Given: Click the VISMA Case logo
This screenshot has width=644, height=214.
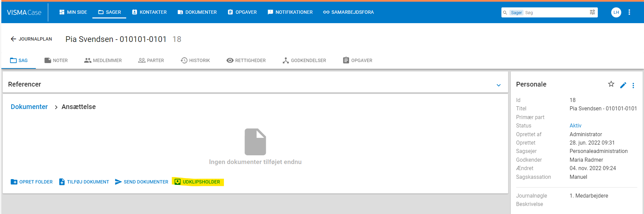Looking at the screenshot, I should coord(24,12).
